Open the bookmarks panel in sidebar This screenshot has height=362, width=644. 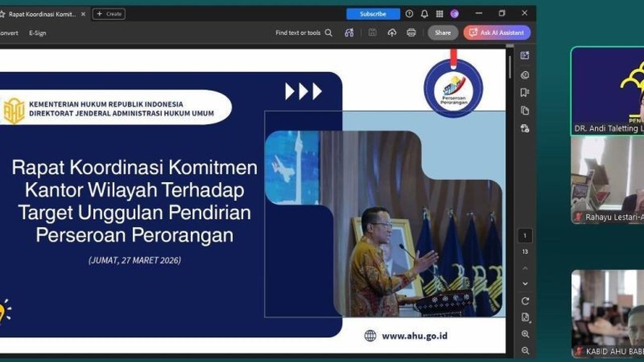point(525,93)
